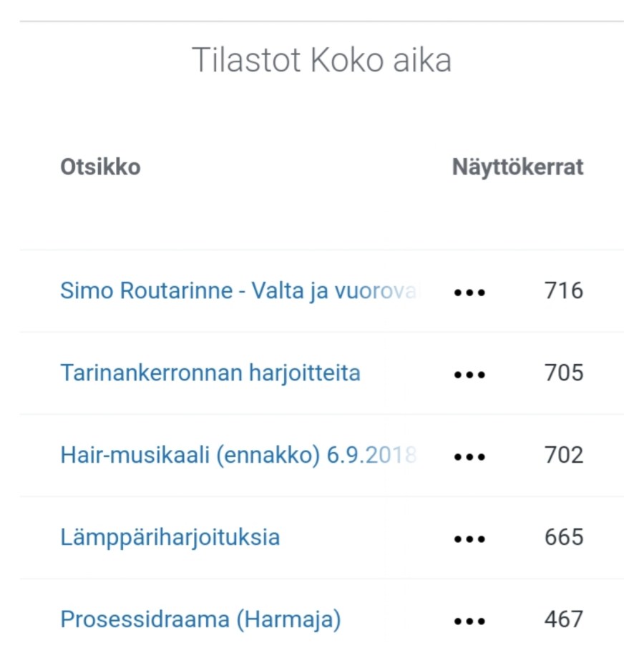The height and width of the screenshot is (663, 644).
Task: Click the divider line above the Tilastot title
Action: tap(322, 21)
